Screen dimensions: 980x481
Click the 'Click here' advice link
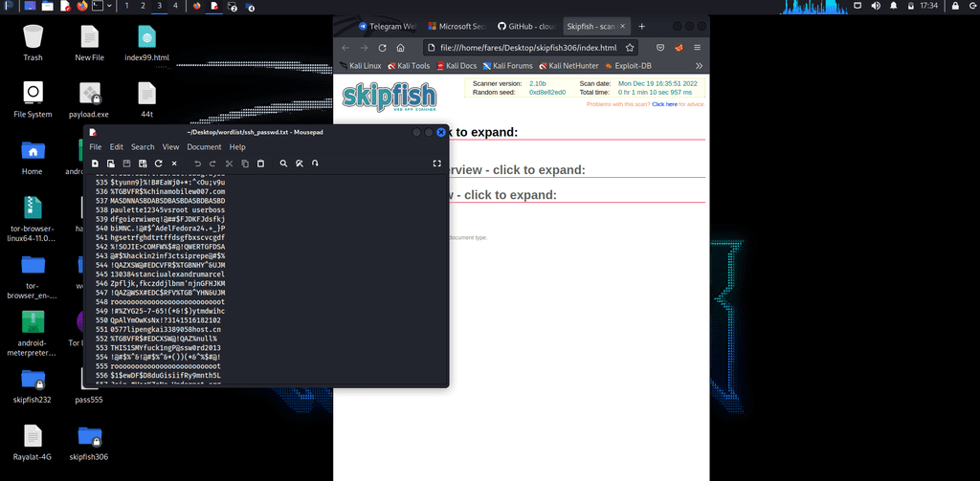[664, 104]
